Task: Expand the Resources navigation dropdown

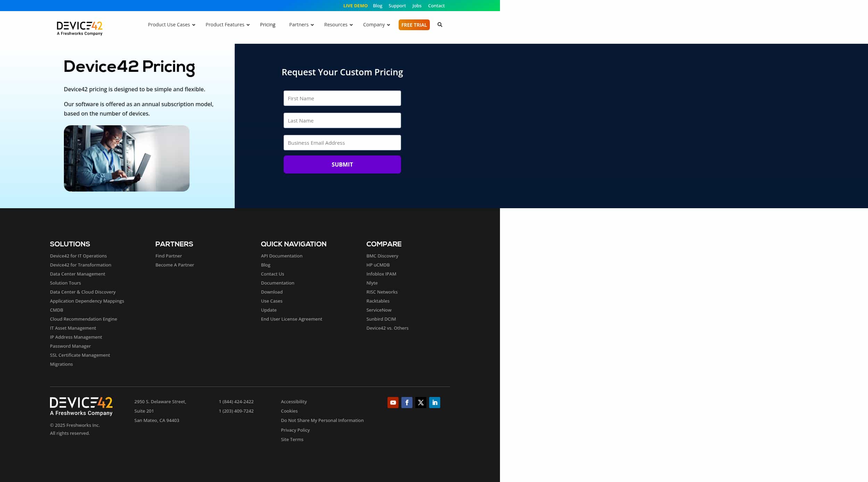Action: [336, 25]
